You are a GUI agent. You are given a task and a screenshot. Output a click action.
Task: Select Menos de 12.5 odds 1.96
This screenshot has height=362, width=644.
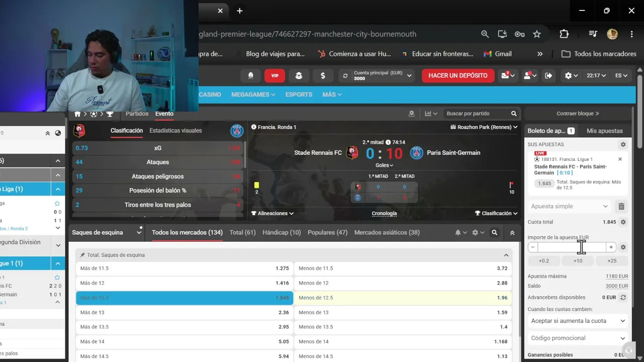point(403,298)
